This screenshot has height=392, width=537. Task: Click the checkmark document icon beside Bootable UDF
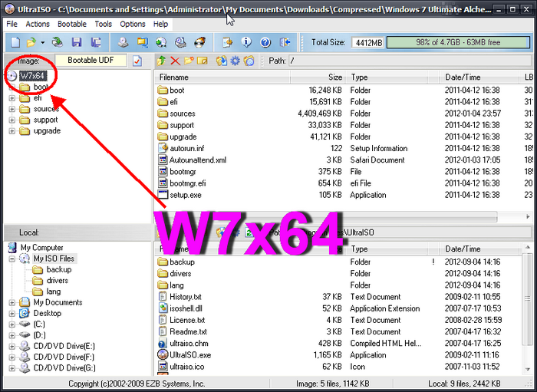[137, 61]
